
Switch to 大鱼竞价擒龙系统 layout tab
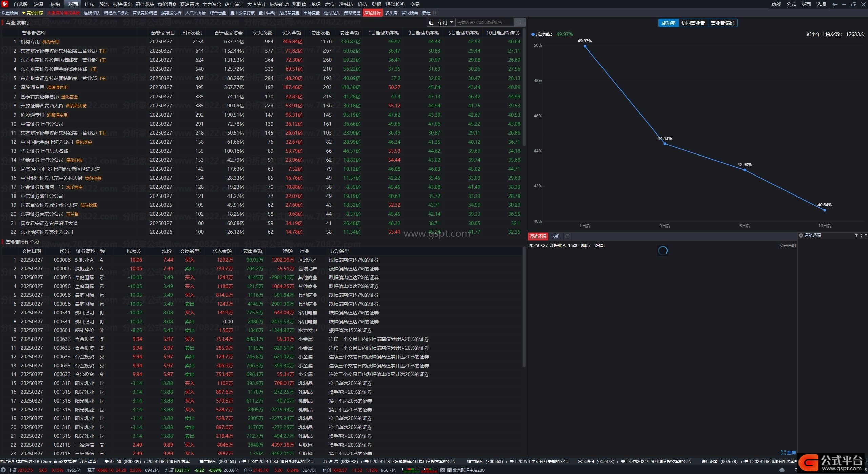coord(63,13)
